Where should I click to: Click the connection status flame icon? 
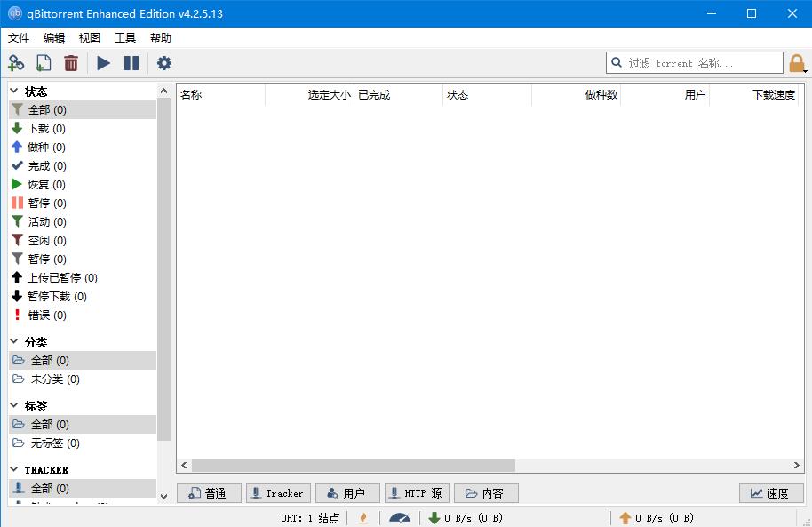tap(363, 517)
